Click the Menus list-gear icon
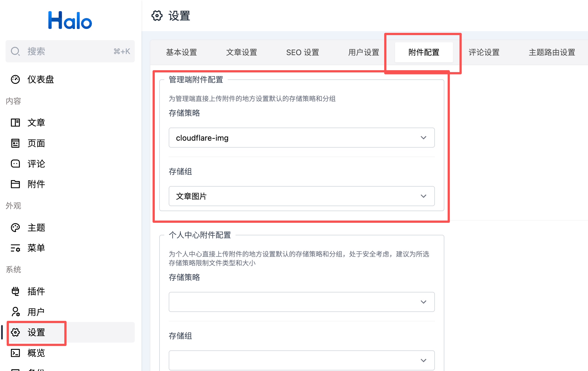 click(x=15, y=248)
